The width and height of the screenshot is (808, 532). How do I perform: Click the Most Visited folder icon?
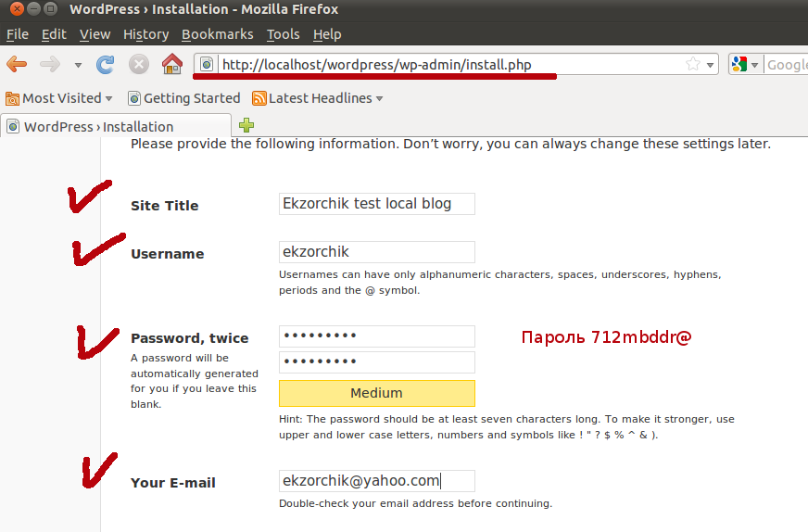pyautogui.click(x=12, y=98)
